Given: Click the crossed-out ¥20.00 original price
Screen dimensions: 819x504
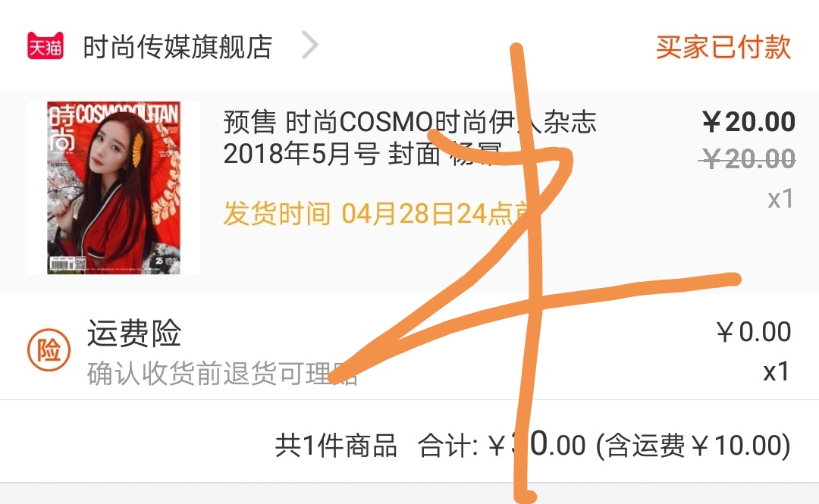Looking at the screenshot, I should pyautogui.click(x=748, y=158).
